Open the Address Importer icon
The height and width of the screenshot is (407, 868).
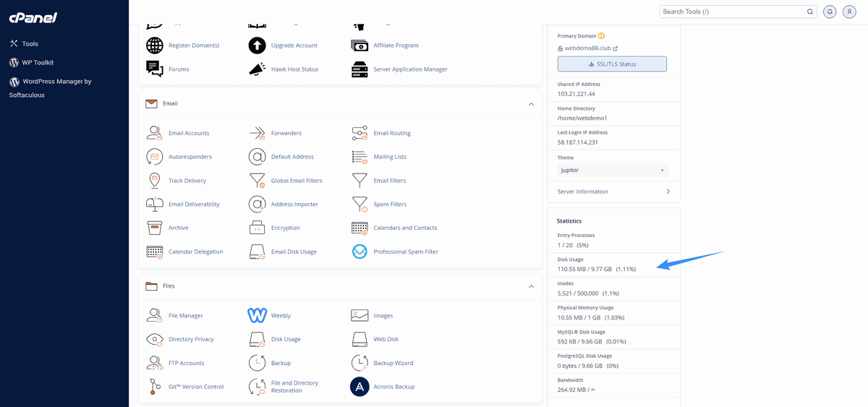[x=257, y=204]
